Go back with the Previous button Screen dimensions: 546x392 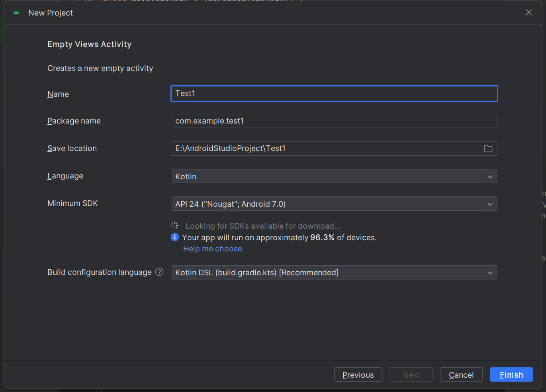358,374
